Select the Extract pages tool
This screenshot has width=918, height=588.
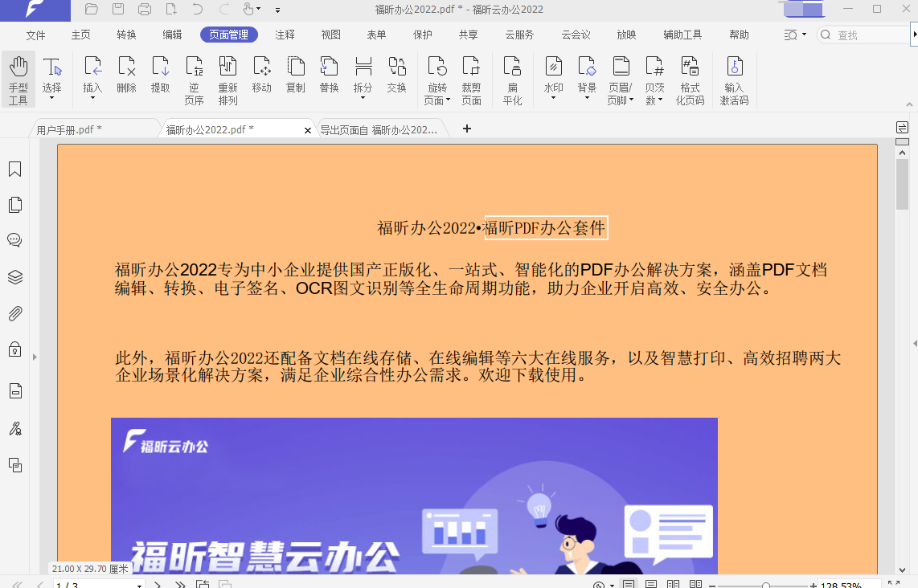coord(160,76)
